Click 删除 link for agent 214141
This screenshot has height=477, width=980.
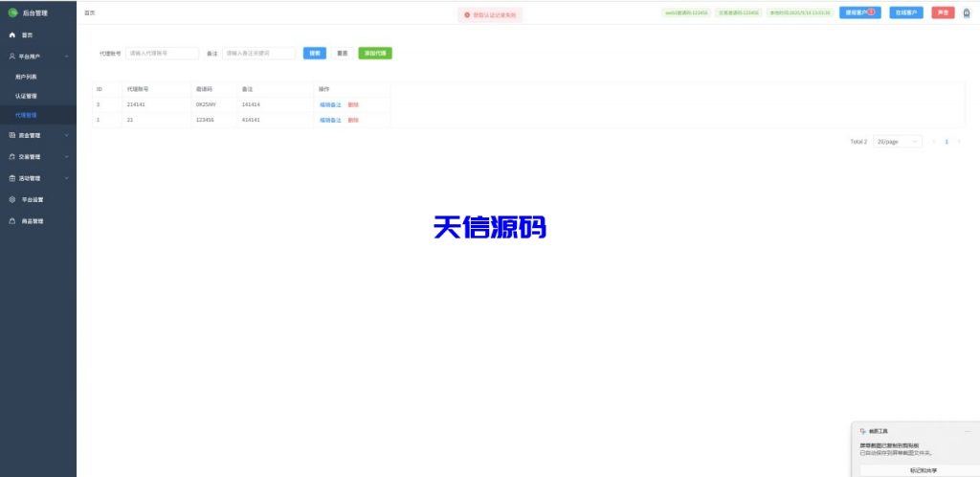(353, 104)
